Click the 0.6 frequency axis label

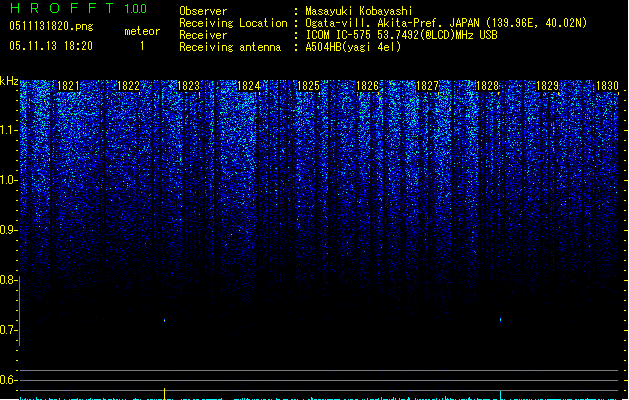pyautogui.click(x=8, y=380)
